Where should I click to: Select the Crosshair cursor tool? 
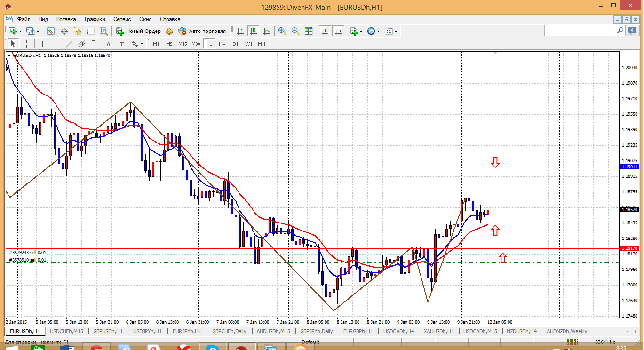pos(27,44)
